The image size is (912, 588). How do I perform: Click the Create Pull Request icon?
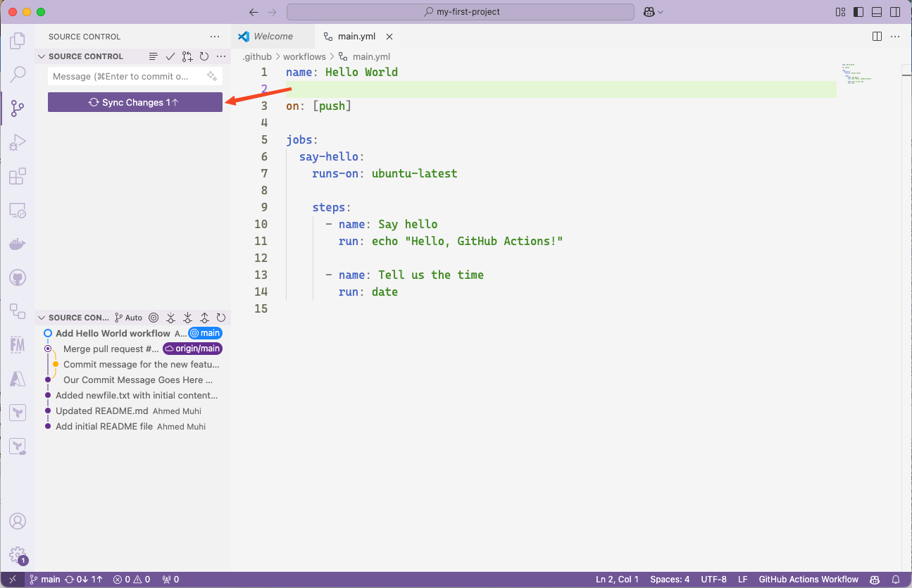[187, 56]
